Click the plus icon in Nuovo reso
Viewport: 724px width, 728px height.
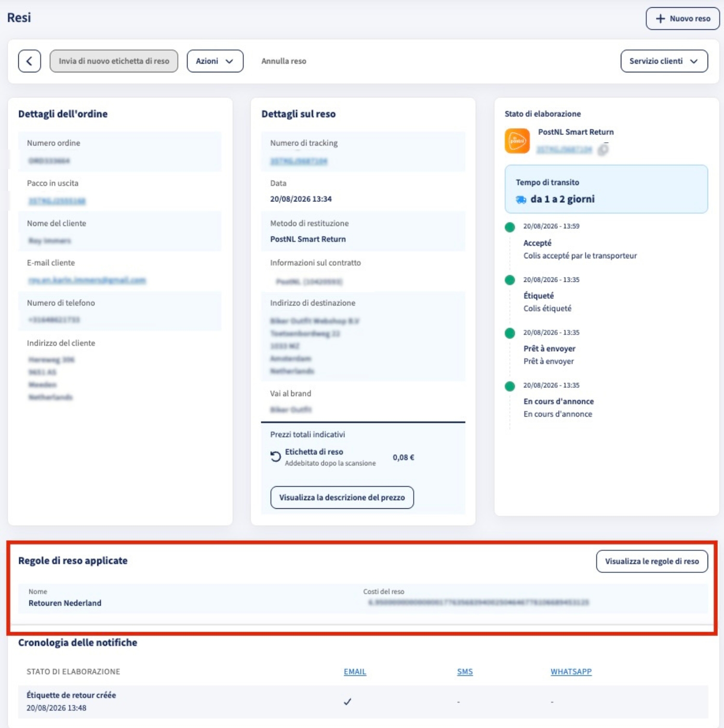(660, 19)
